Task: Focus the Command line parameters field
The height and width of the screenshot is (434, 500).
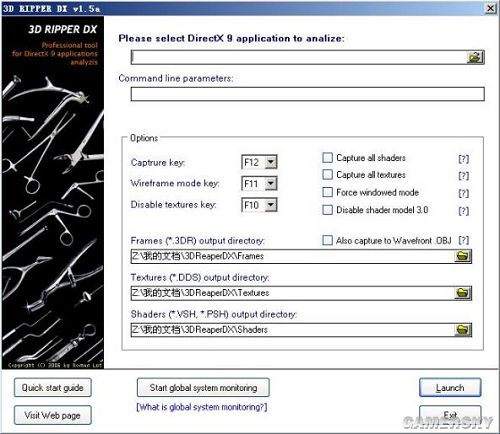Action: pyautogui.click(x=307, y=94)
